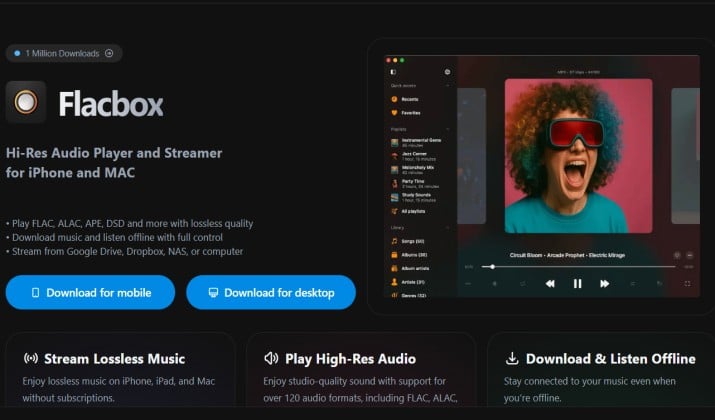The height and width of the screenshot is (420, 715).
Task: Click the fast-forward button in the player preview
Action: 605,284
